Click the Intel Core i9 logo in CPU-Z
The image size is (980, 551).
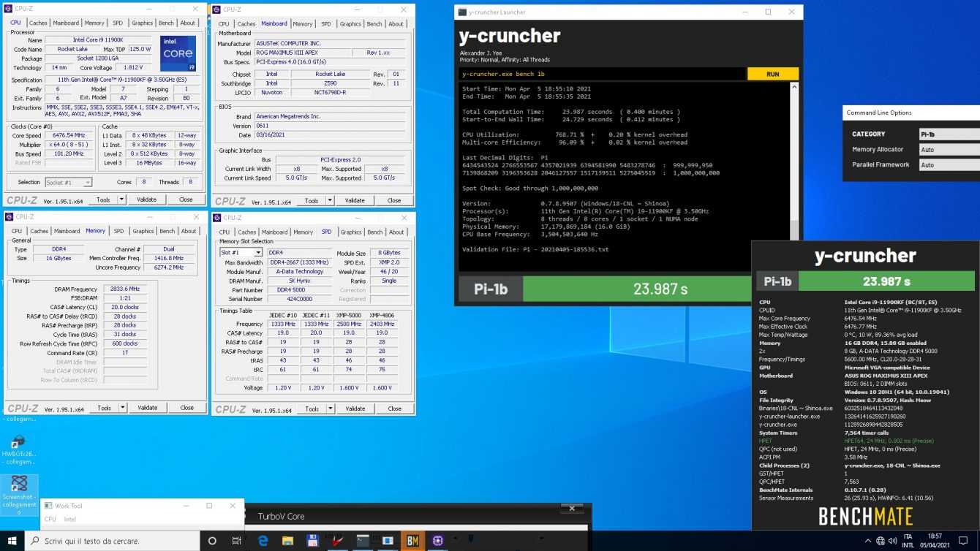178,53
